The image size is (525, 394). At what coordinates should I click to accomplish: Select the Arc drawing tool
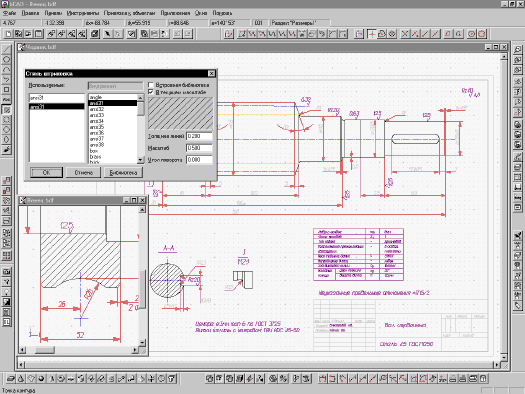click(6, 70)
